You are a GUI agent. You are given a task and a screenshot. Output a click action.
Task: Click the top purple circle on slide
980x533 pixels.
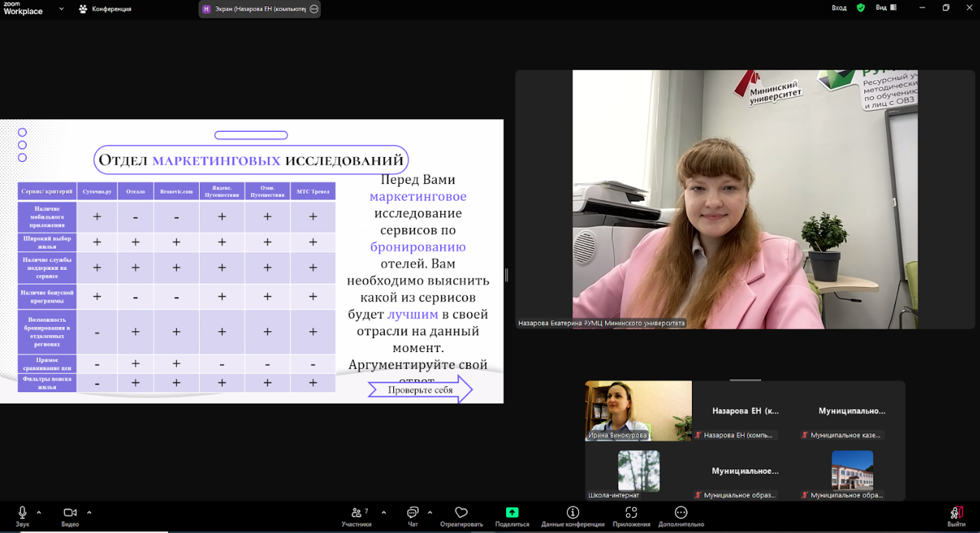(22, 133)
